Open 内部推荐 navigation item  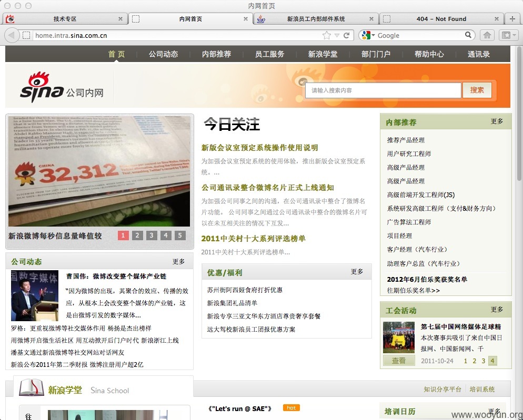216,54
